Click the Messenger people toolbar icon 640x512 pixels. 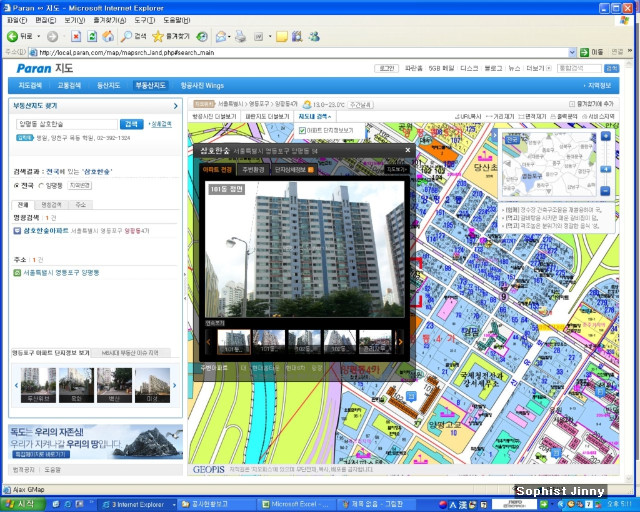pos(314,37)
